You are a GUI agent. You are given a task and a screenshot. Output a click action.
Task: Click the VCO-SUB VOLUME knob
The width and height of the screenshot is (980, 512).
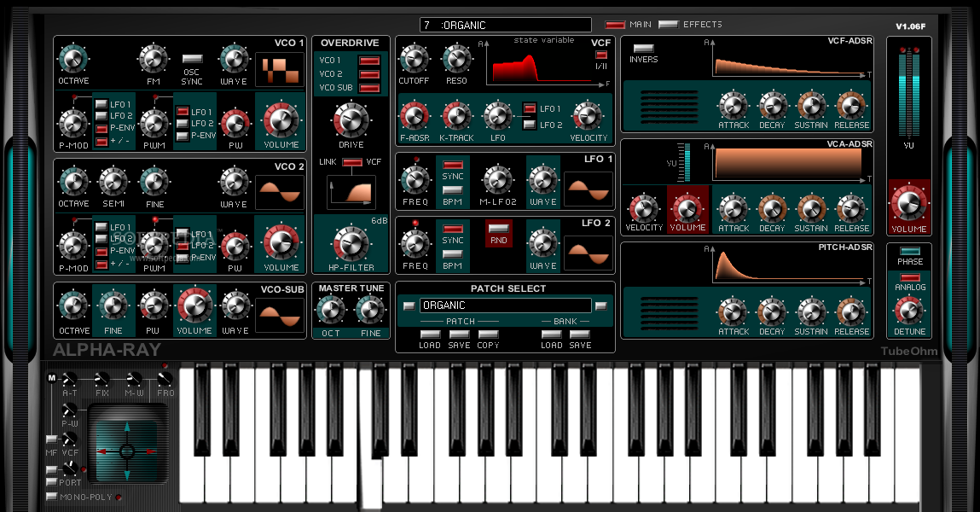[194, 307]
